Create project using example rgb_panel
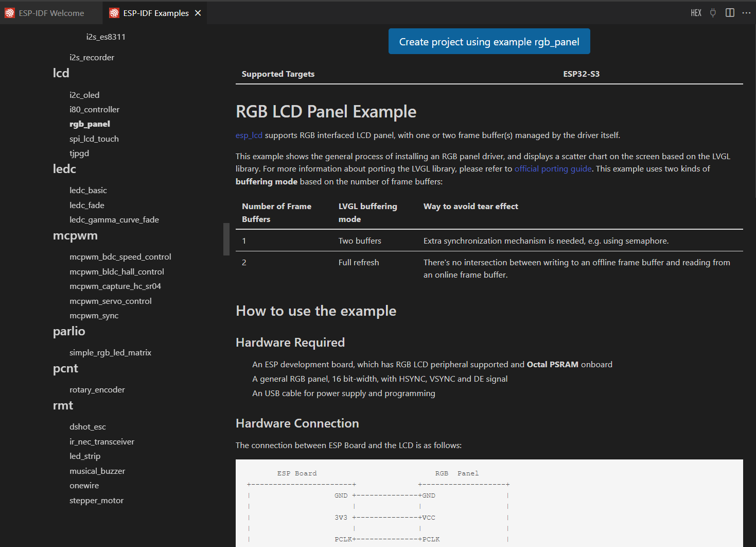The width and height of the screenshot is (756, 547). point(489,42)
